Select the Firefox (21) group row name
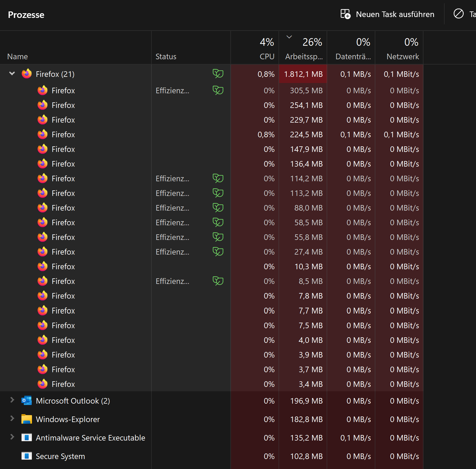This screenshot has width=476, height=469. tap(55, 74)
